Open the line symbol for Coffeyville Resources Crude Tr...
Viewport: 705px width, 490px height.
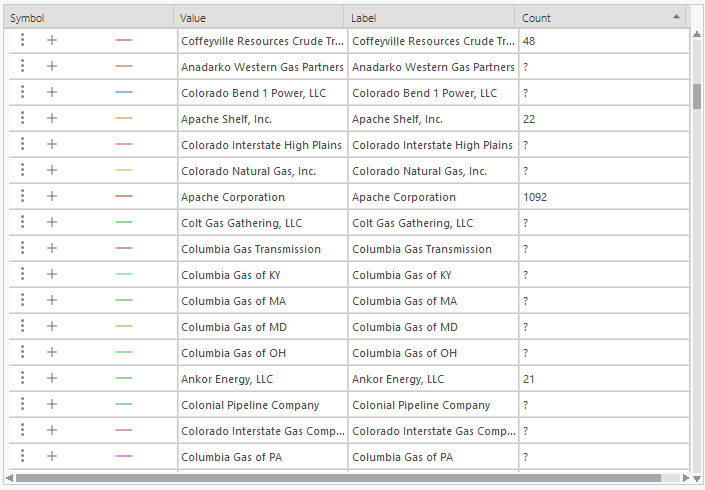[x=124, y=40]
